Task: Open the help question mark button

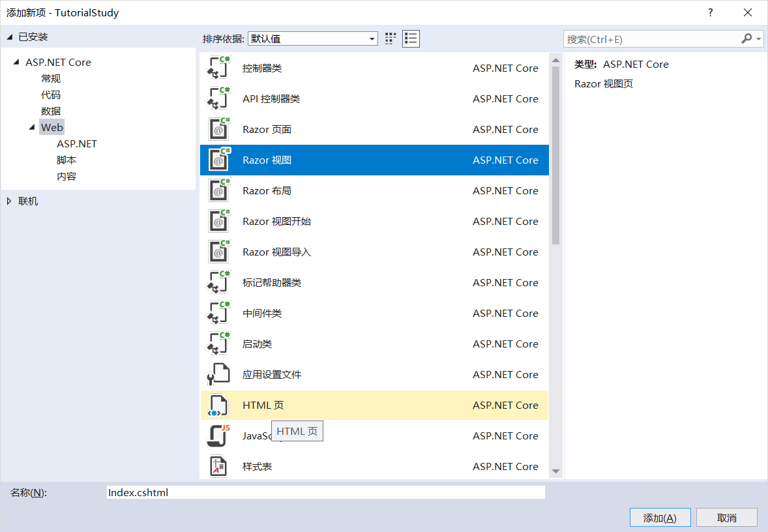Action: [710, 13]
